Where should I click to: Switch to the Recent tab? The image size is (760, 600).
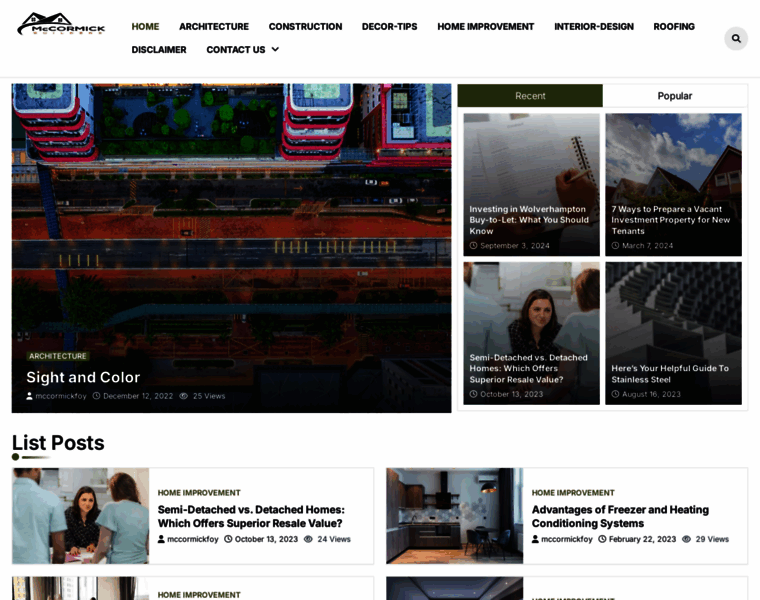click(x=530, y=96)
